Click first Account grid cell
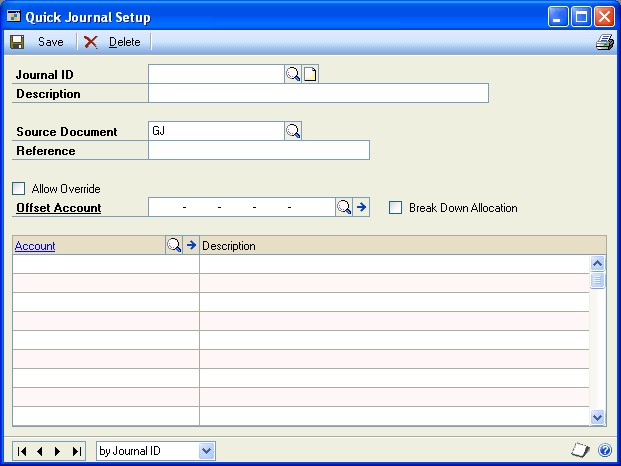The width and height of the screenshot is (621, 466). pos(106,264)
